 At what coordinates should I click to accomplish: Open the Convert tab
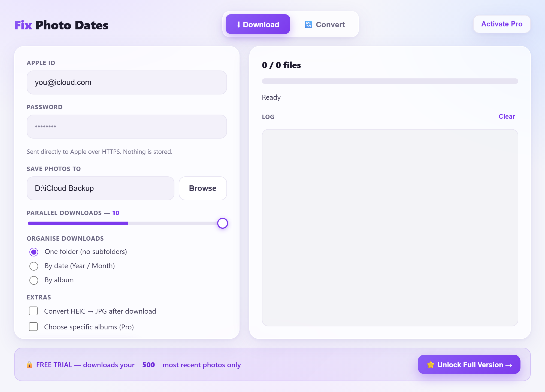click(325, 24)
